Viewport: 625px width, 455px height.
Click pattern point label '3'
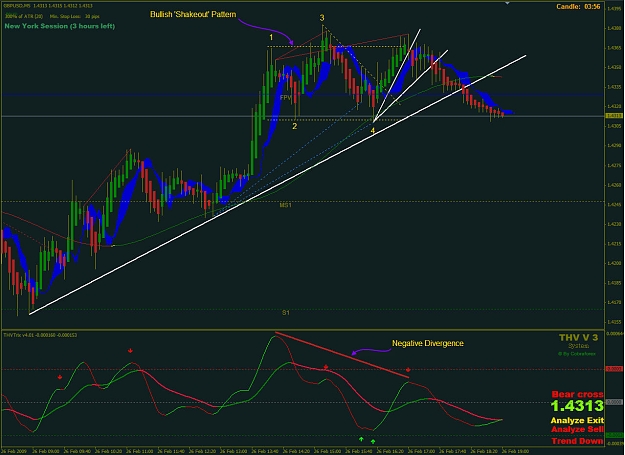(322, 18)
